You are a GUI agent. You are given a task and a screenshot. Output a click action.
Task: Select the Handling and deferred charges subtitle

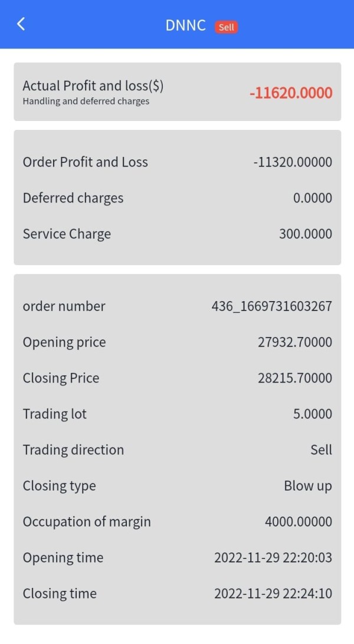[86, 101]
